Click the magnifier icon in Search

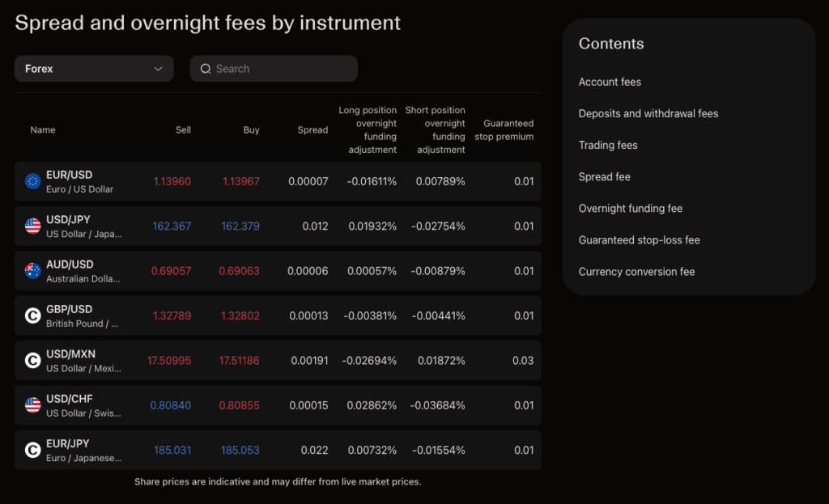[206, 69]
